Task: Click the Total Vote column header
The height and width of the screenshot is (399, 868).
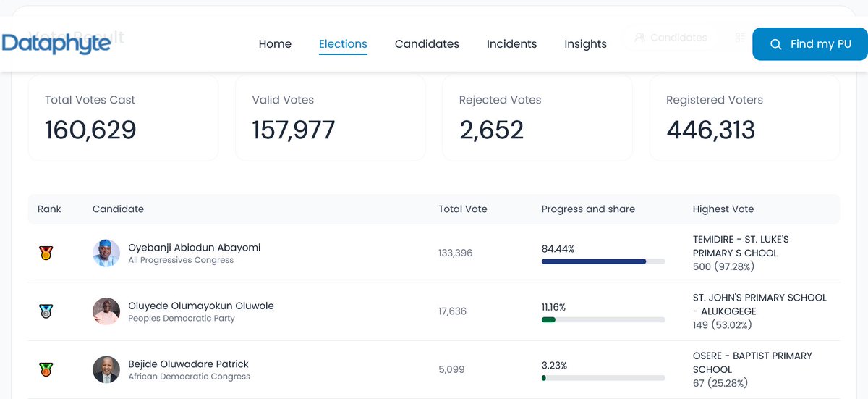Action: 463,209
